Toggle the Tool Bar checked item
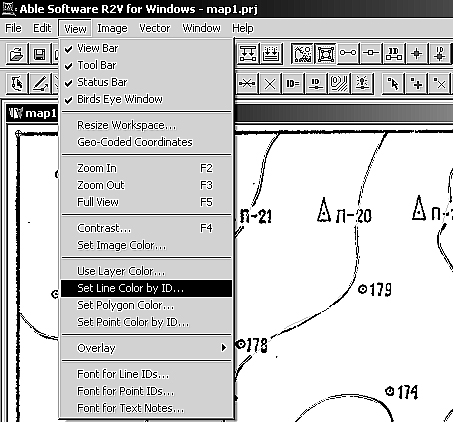Image resolution: width=453 pixels, height=422 pixels. (147, 65)
